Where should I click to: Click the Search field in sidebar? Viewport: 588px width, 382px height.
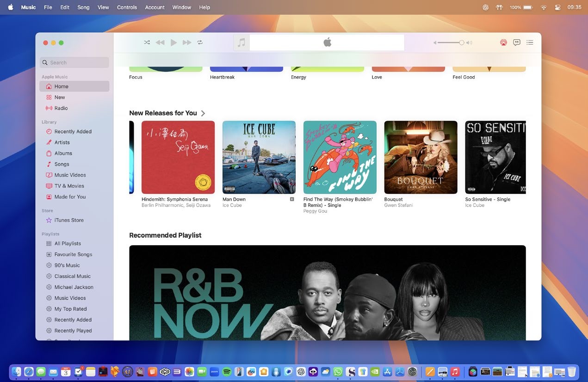(74, 62)
